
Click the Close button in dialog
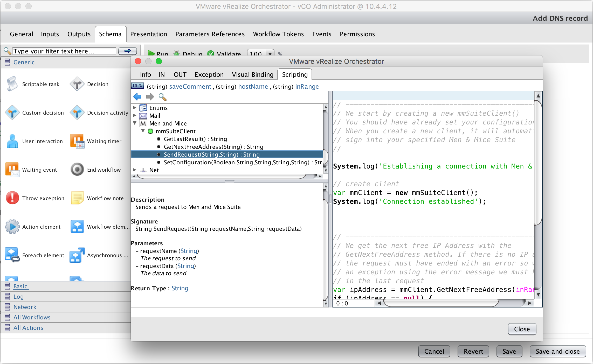point(522,329)
